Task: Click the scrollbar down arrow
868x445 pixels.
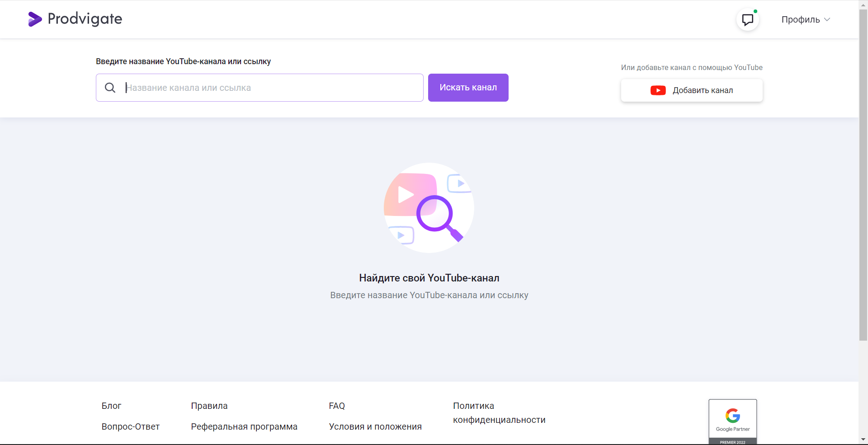Action: (x=863, y=439)
